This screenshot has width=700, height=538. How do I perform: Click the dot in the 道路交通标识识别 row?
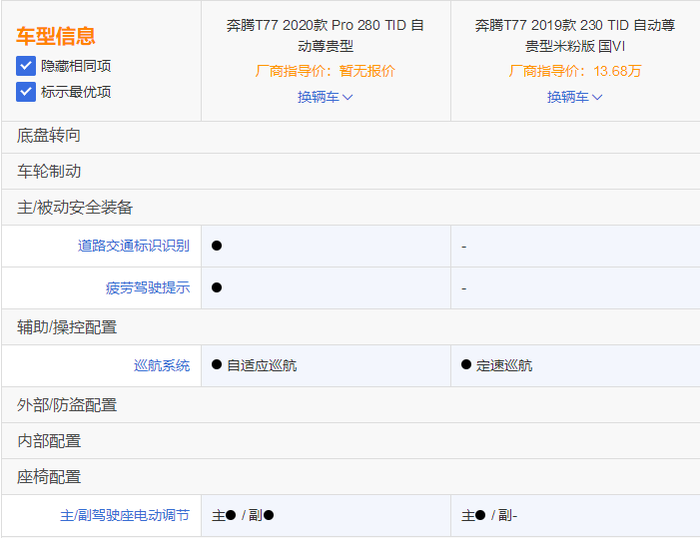click(217, 246)
